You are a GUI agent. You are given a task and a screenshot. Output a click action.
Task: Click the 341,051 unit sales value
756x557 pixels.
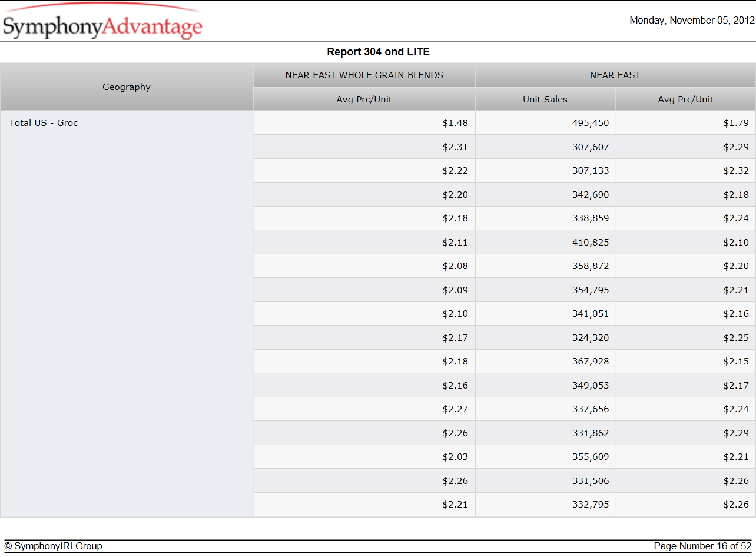click(591, 314)
